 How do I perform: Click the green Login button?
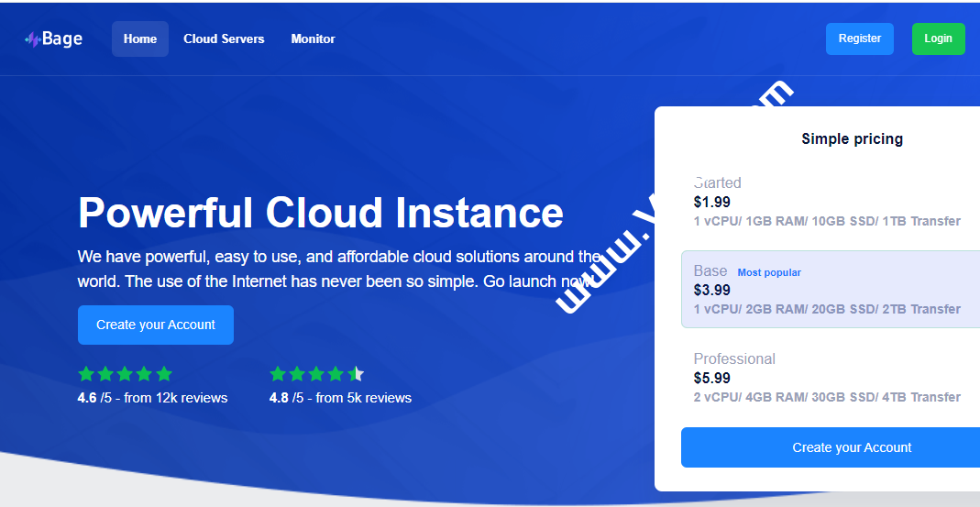click(938, 39)
